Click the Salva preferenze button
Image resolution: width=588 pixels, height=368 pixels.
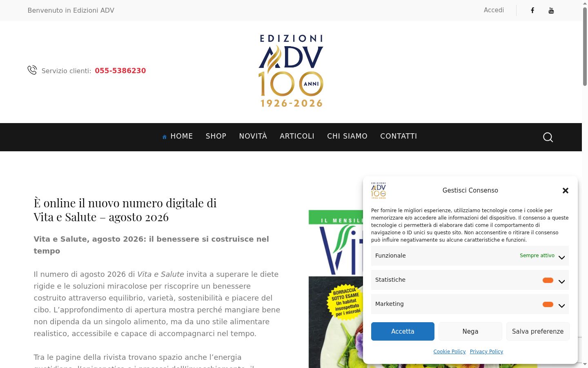[x=538, y=331]
